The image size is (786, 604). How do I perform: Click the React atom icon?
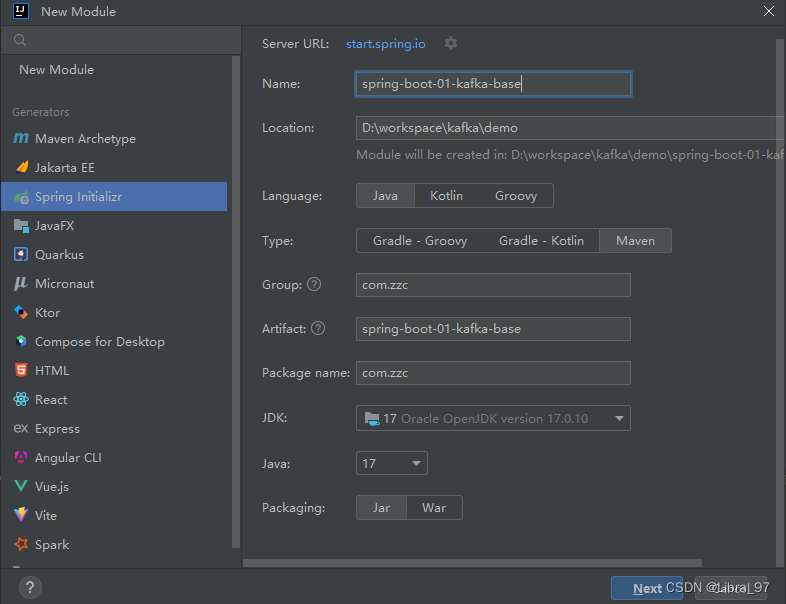point(21,399)
